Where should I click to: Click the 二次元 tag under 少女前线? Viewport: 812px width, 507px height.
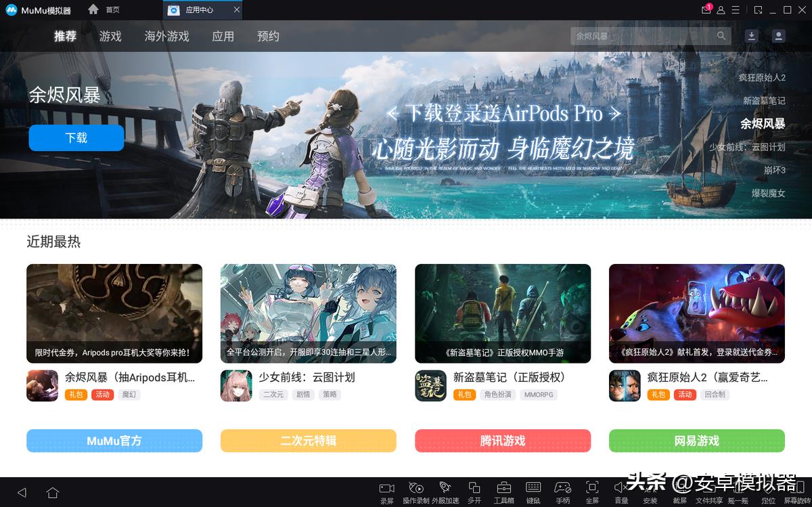pos(273,395)
